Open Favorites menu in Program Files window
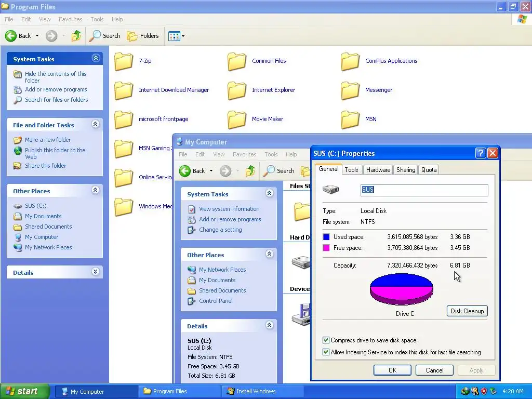 [70, 19]
